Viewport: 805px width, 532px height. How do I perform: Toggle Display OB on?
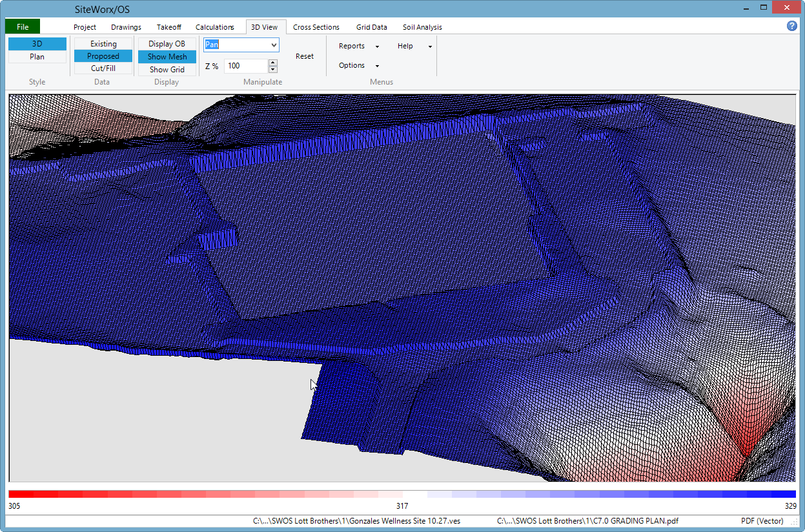[x=167, y=43]
